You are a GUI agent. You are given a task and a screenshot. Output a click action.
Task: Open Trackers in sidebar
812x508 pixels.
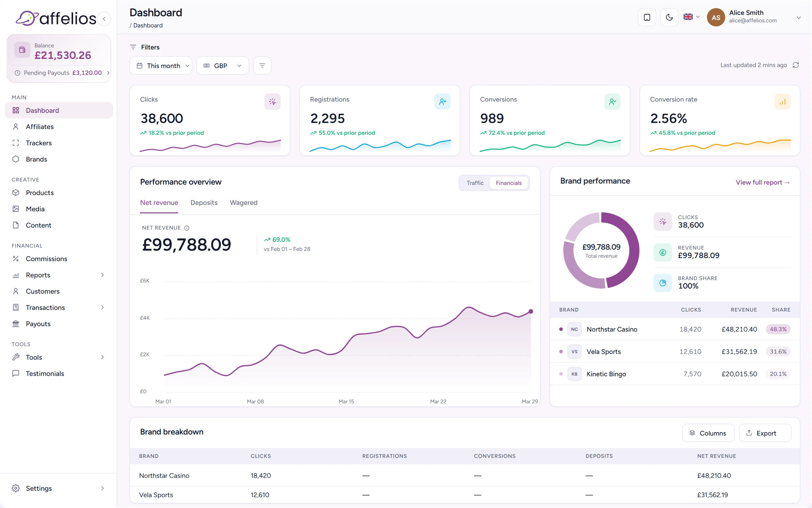click(59, 143)
